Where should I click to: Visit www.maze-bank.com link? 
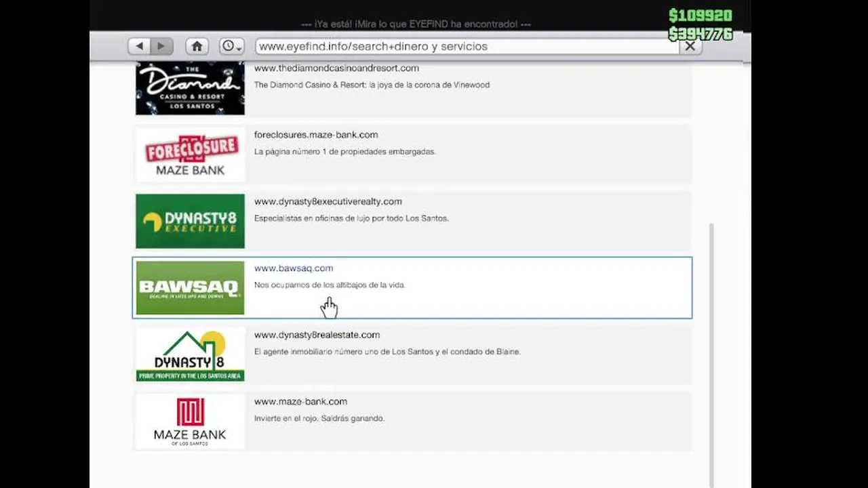coord(300,401)
